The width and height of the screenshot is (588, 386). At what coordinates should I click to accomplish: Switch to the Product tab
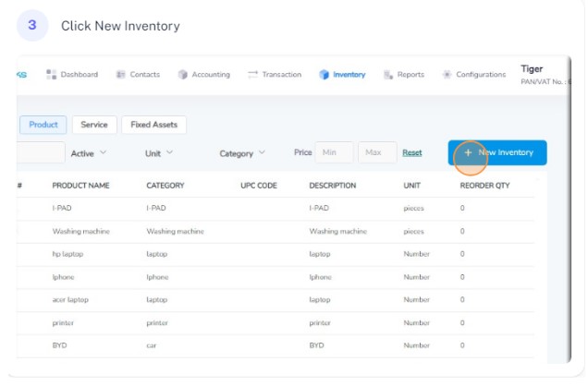coord(43,125)
